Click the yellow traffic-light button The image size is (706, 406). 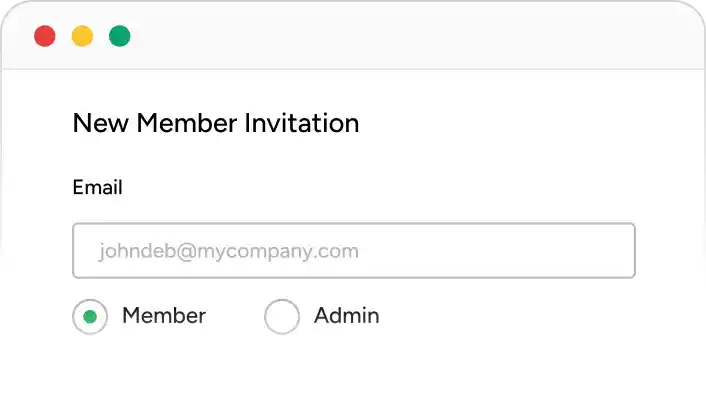(x=82, y=36)
